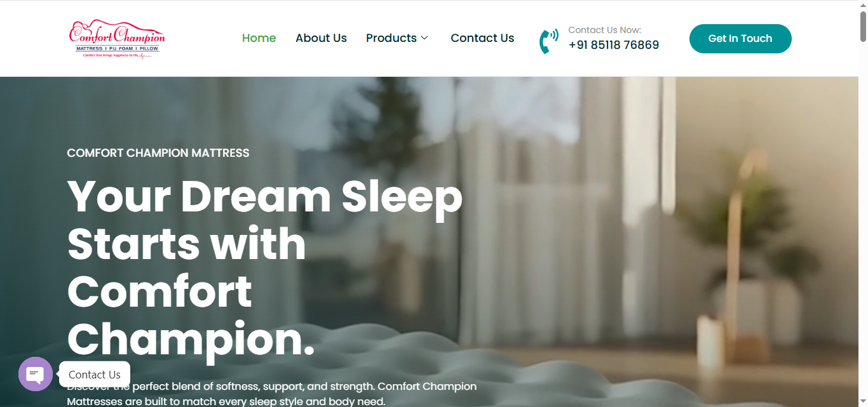Call the +91 85118 76869 number
Image resolution: width=868 pixels, height=407 pixels.
[614, 45]
